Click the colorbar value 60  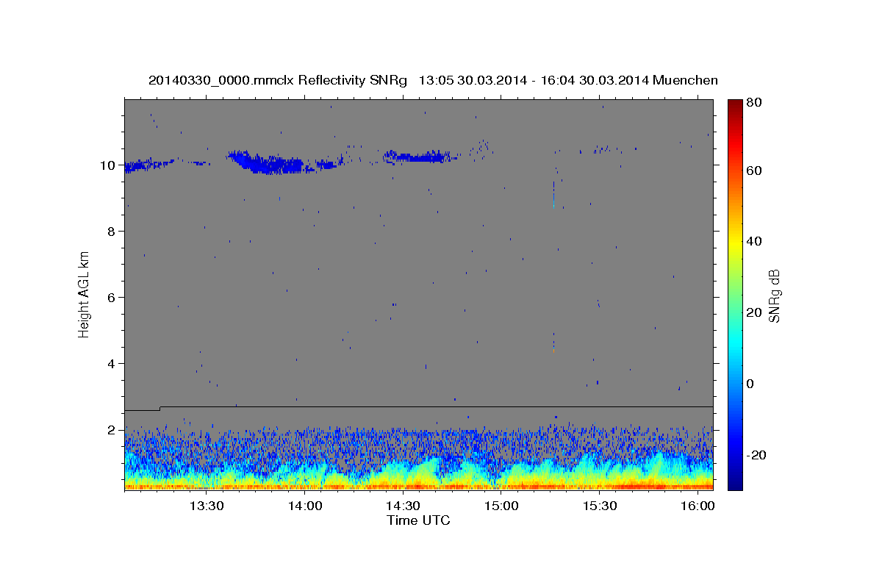click(756, 171)
